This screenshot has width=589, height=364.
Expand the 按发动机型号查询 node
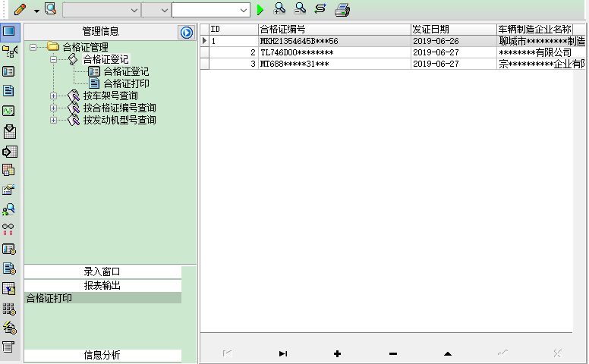coord(53,120)
